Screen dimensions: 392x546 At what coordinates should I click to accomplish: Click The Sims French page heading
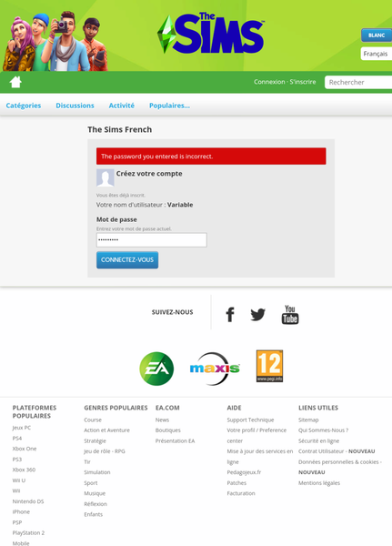119,129
